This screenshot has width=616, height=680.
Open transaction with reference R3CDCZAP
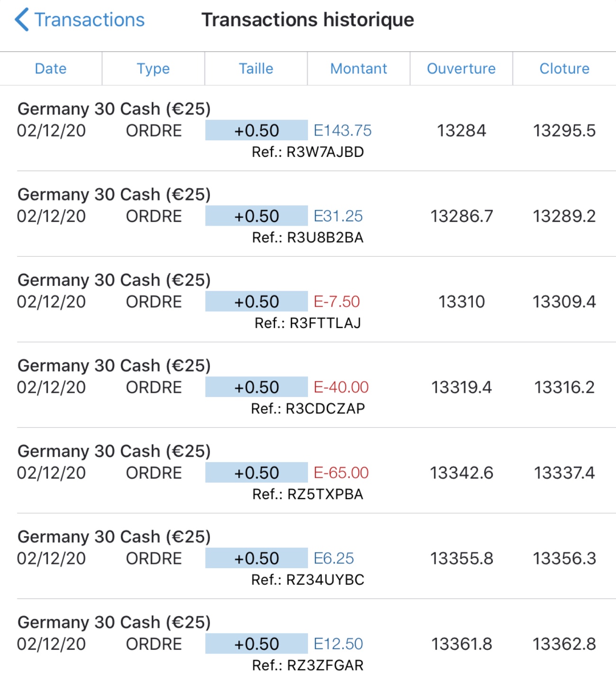point(308,408)
